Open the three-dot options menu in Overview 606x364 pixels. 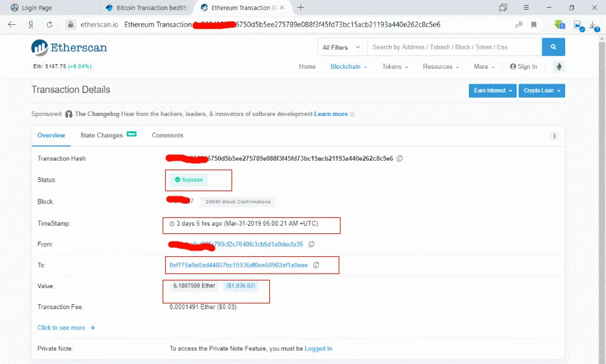click(554, 136)
